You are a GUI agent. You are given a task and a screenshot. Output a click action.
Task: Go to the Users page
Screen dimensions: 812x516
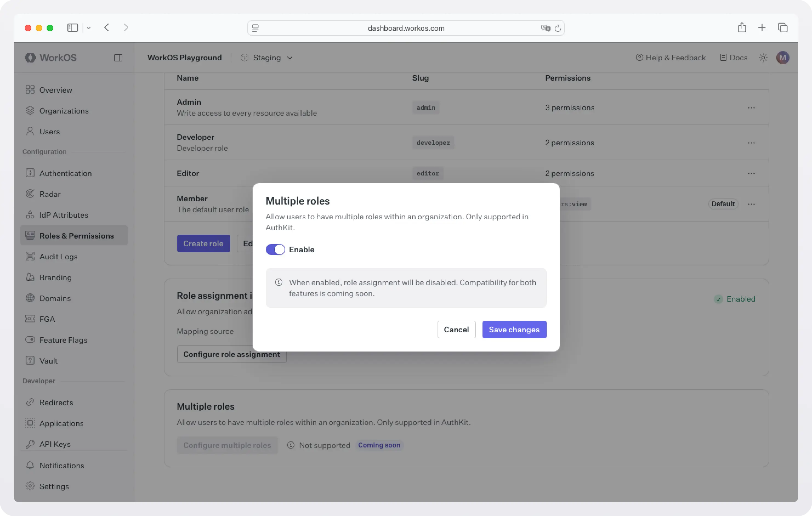[74, 132]
